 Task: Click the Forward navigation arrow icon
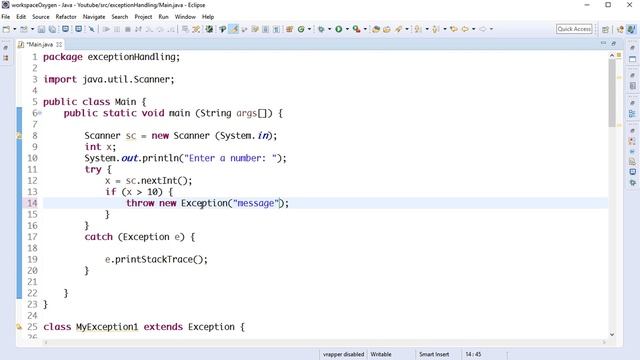[x=482, y=29]
